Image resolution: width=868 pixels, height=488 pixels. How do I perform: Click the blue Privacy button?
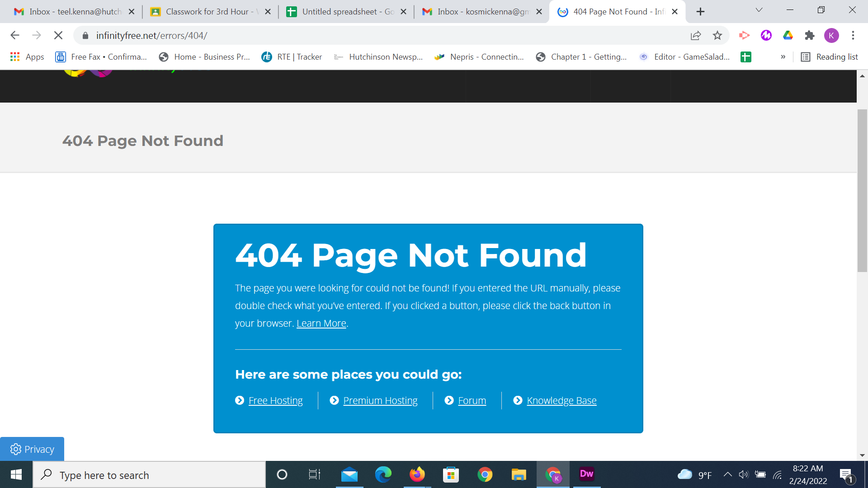tap(32, 449)
